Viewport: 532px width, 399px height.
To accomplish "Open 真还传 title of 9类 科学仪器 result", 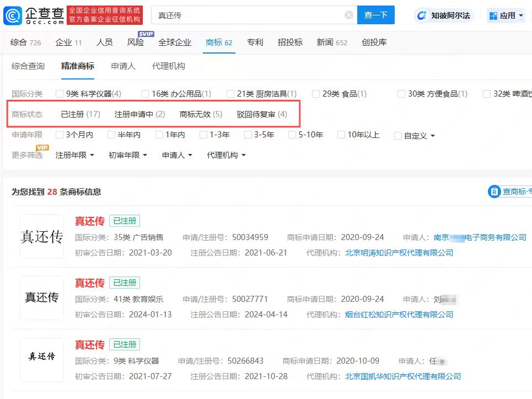I will point(89,345).
